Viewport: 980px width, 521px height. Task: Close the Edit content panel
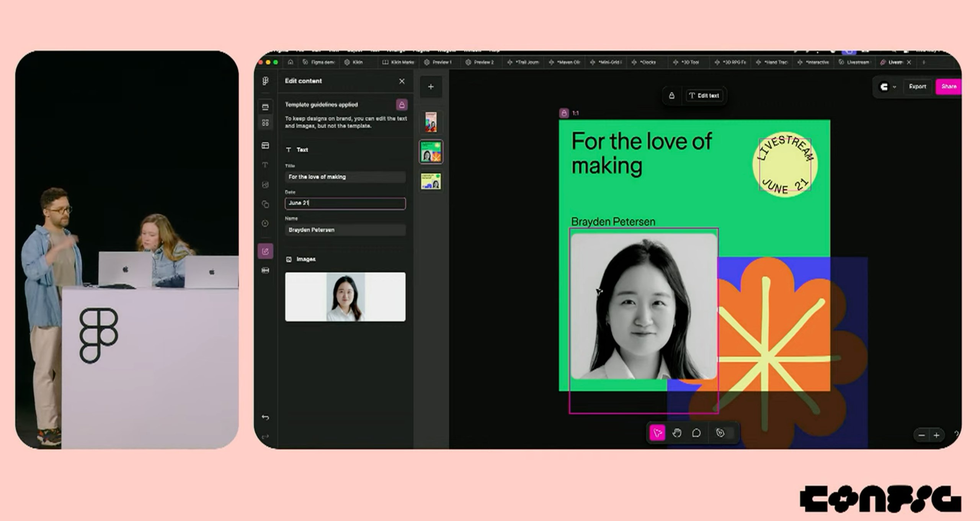[402, 81]
